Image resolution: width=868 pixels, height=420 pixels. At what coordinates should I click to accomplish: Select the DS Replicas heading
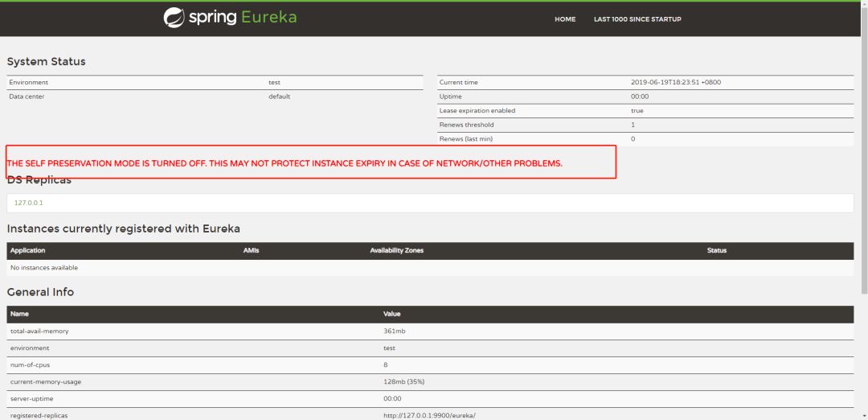click(x=39, y=180)
